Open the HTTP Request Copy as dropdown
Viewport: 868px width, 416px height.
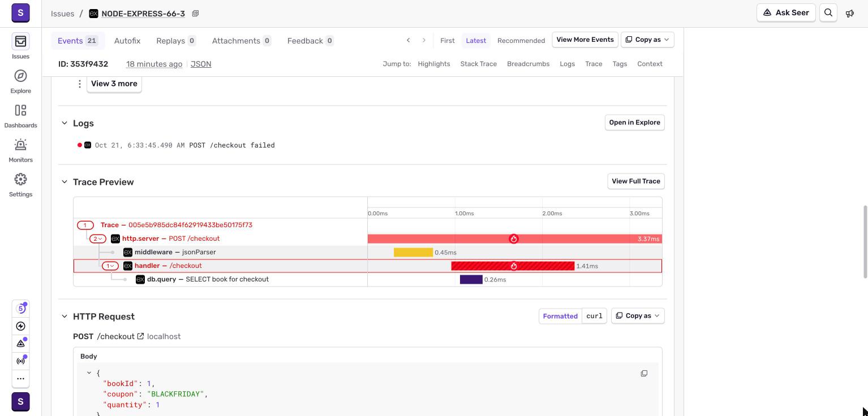tap(638, 316)
